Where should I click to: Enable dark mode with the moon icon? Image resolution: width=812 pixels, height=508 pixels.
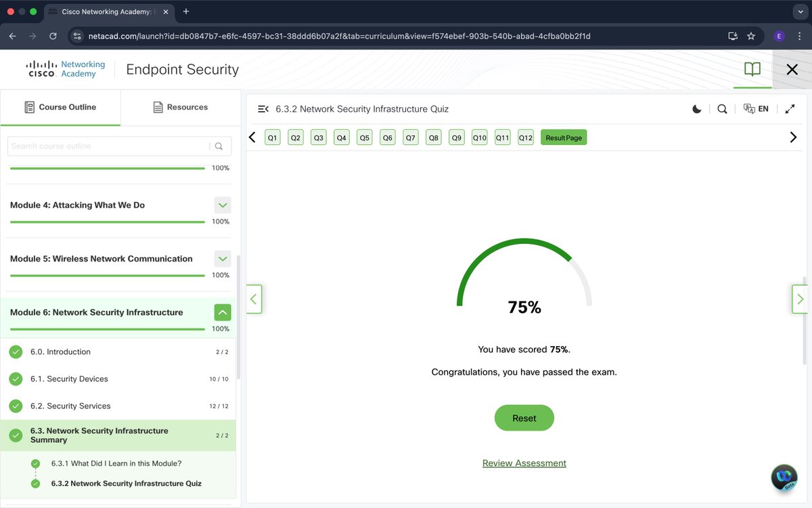(697, 108)
